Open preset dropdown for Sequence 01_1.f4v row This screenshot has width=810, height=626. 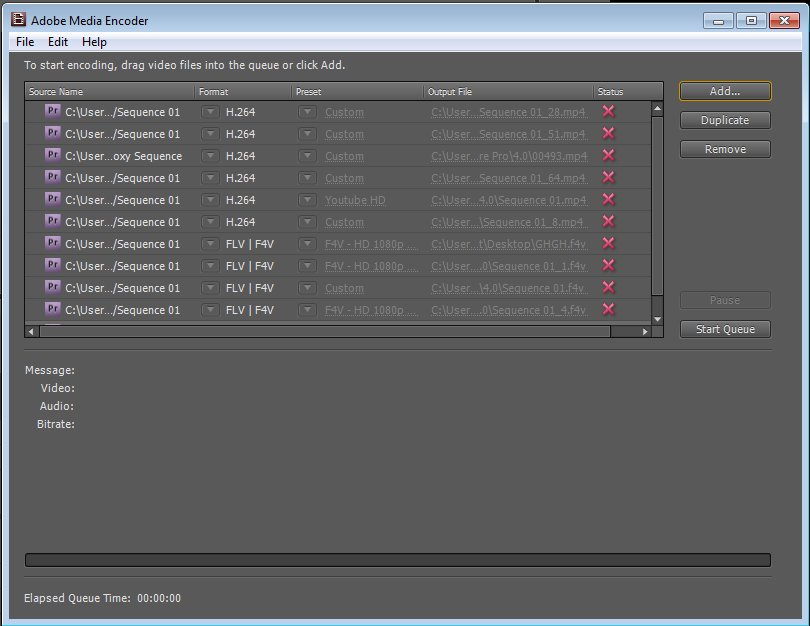307,265
